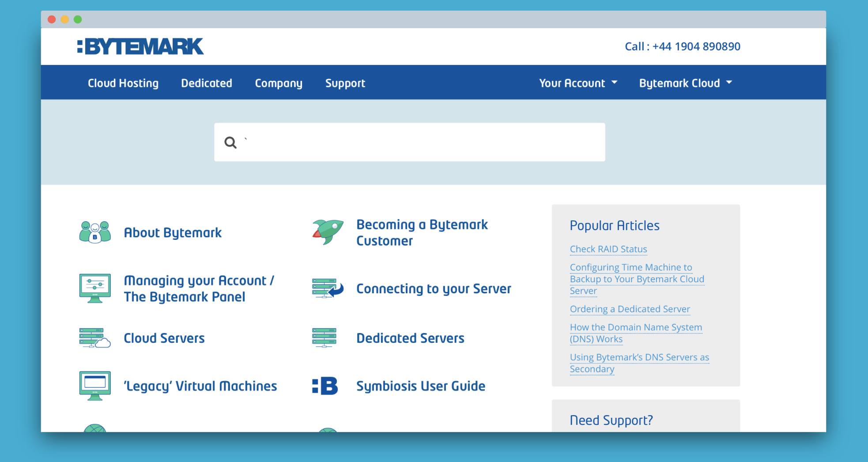Open 'Legacy' Virtual Machines section
Image resolution: width=868 pixels, height=462 pixels.
(x=200, y=386)
